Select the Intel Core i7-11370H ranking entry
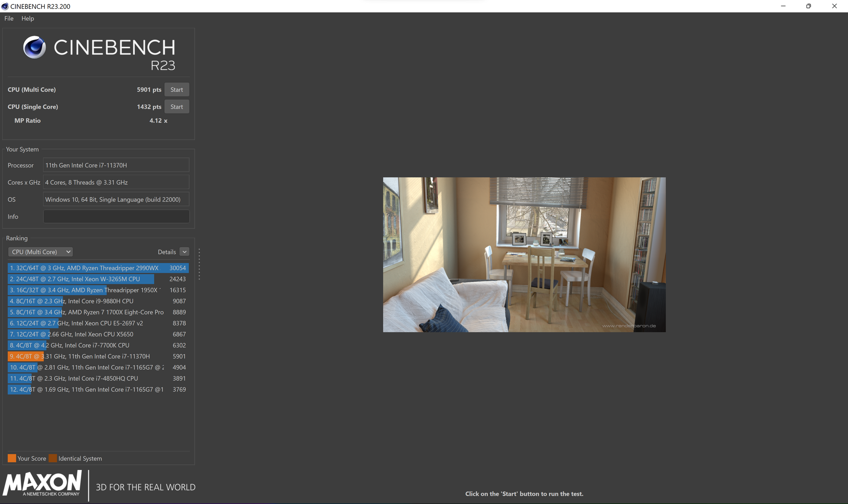This screenshot has width=848, height=504. [x=98, y=356]
